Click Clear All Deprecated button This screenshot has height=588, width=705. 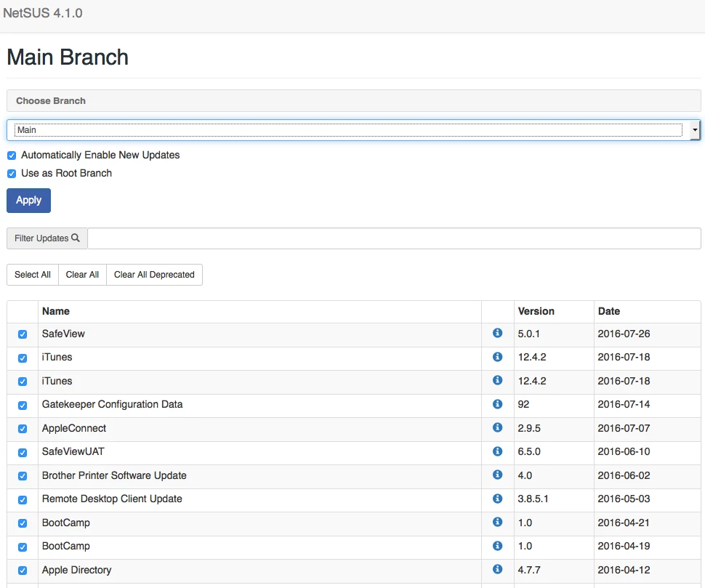coord(154,275)
